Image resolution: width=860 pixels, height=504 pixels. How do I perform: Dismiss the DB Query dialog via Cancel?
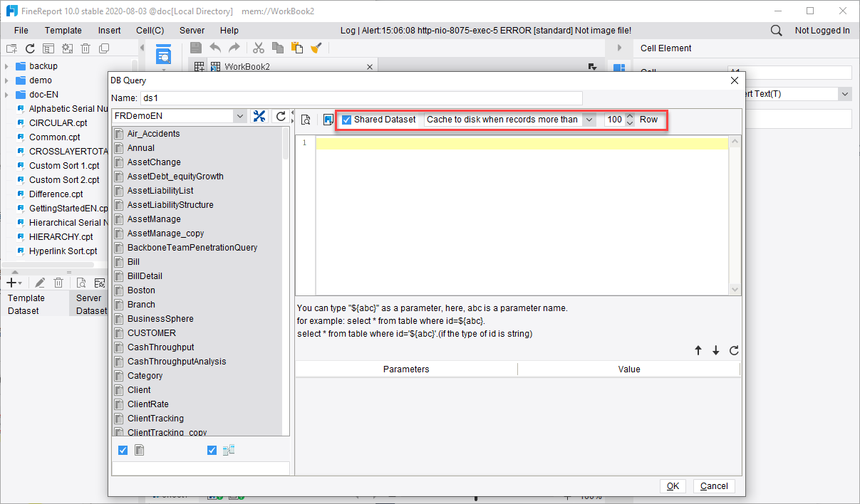(713, 485)
